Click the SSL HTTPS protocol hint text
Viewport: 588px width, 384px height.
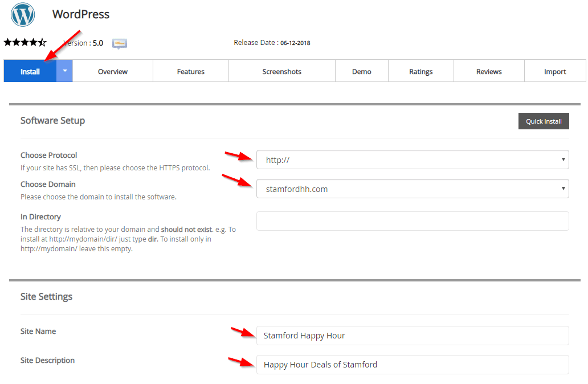click(x=115, y=168)
